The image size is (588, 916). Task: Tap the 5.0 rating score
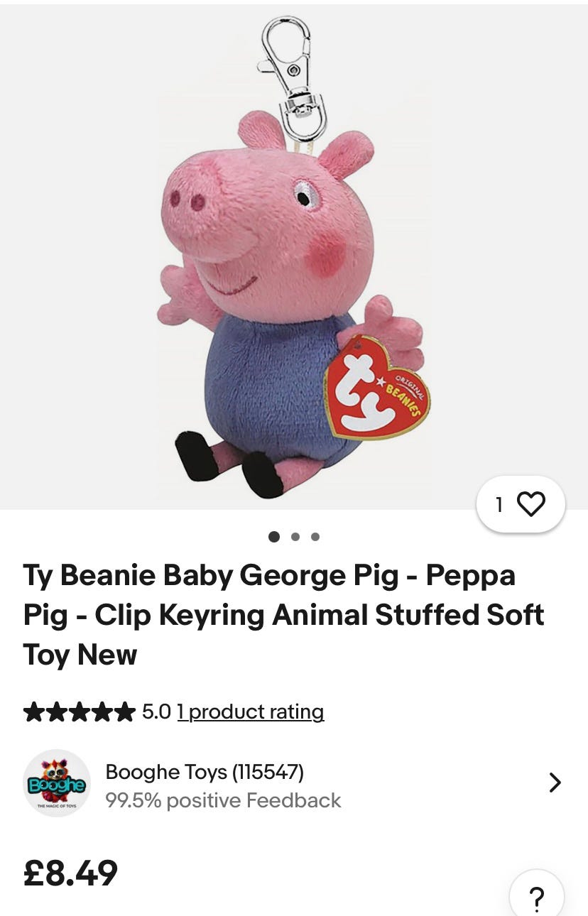pos(156,711)
